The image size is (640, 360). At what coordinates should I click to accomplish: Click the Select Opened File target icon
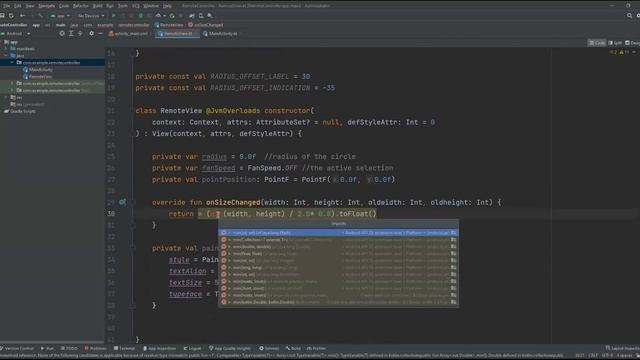(62, 33)
